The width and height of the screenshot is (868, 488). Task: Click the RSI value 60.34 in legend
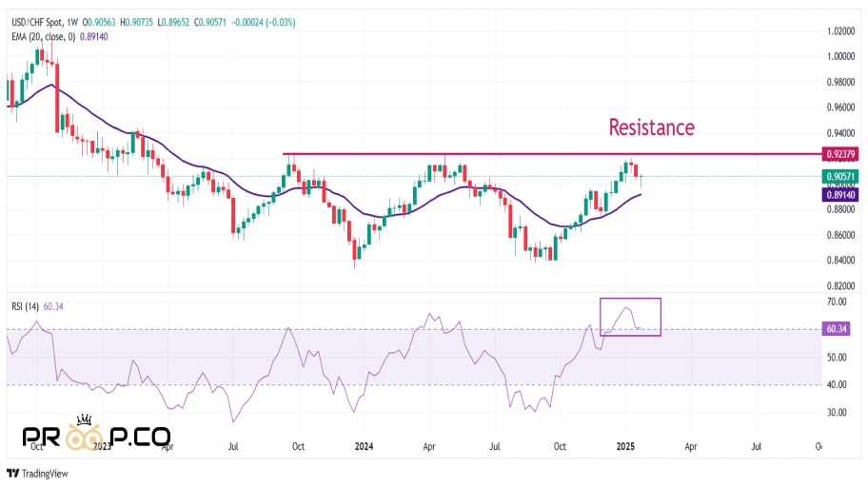tap(53, 306)
